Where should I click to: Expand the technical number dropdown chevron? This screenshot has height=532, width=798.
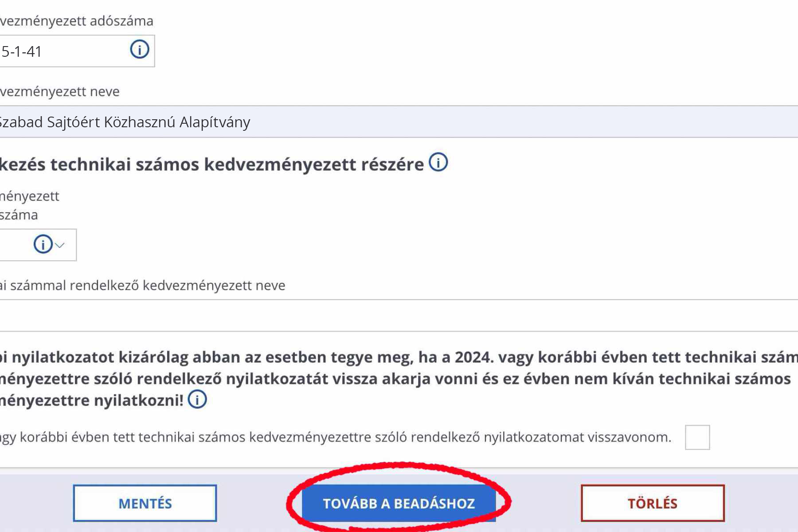click(x=60, y=245)
